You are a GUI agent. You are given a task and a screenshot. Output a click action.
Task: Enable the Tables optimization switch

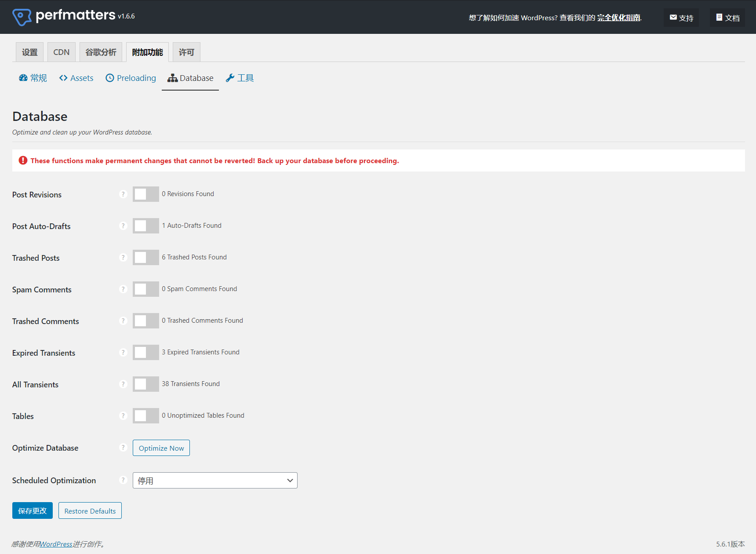click(x=146, y=415)
